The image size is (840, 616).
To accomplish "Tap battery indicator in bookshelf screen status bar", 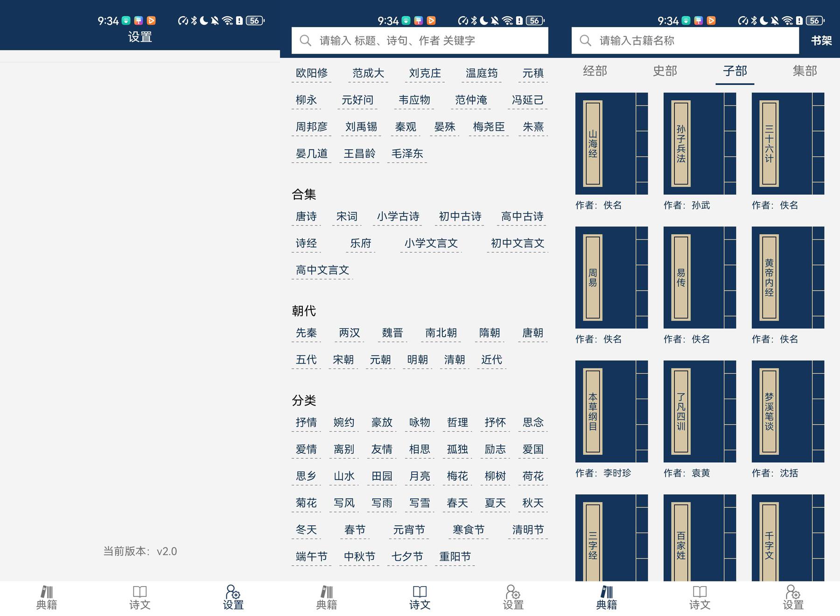I will click(815, 21).
